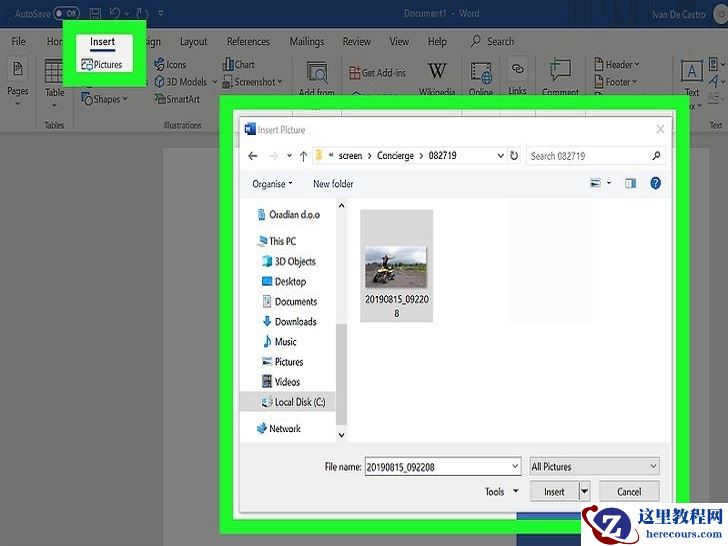Open Shapes gallery
728x546 pixels.
tap(104, 99)
